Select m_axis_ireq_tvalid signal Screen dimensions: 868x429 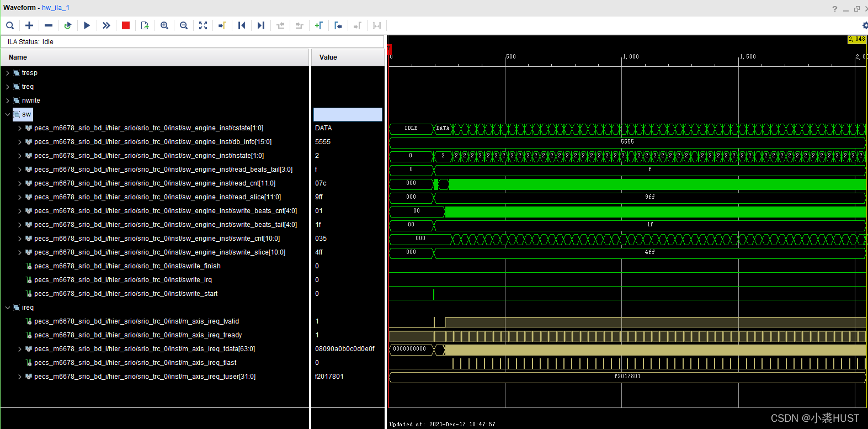[x=136, y=321]
